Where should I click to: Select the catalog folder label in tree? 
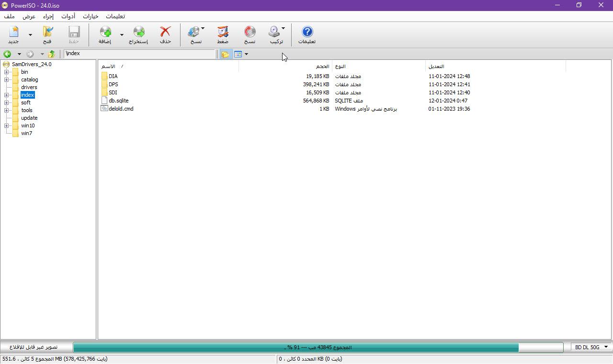coord(29,80)
